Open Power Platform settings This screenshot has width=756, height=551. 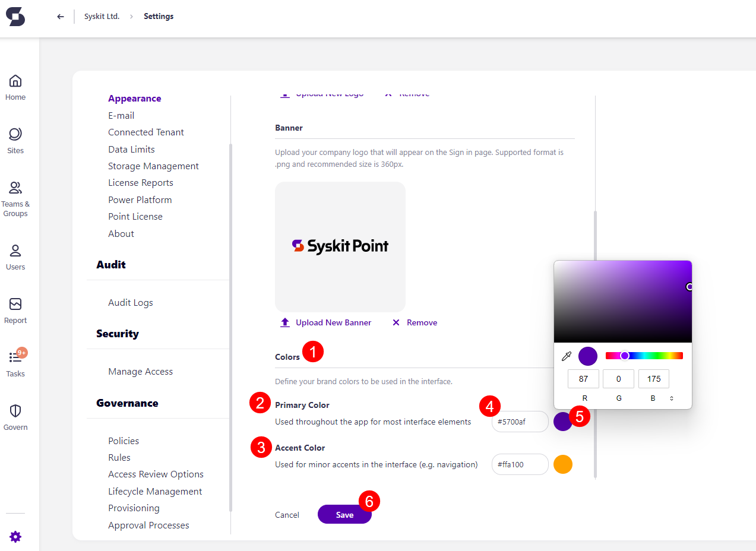[140, 199]
